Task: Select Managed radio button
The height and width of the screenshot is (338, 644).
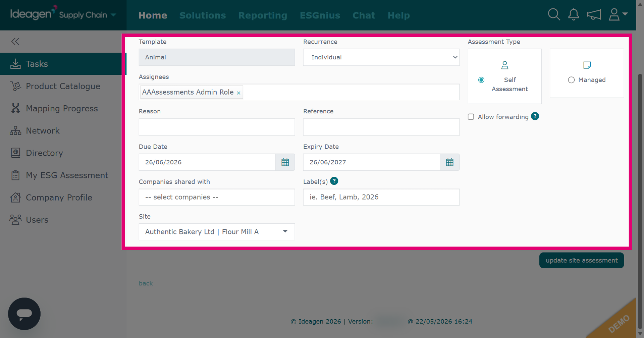Action: click(x=571, y=80)
